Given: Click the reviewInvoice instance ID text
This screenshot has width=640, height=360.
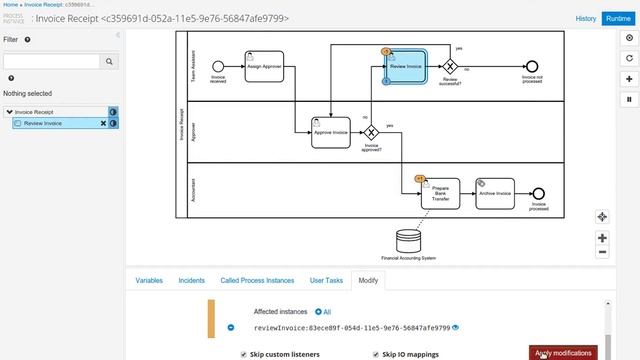Looking at the screenshot, I should (x=352, y=328).
